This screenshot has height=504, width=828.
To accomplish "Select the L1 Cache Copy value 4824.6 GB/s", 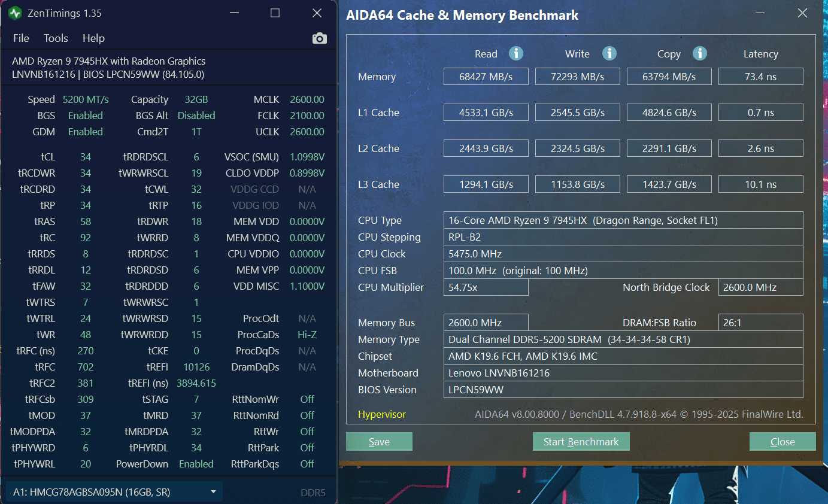I will click(669, 113).
